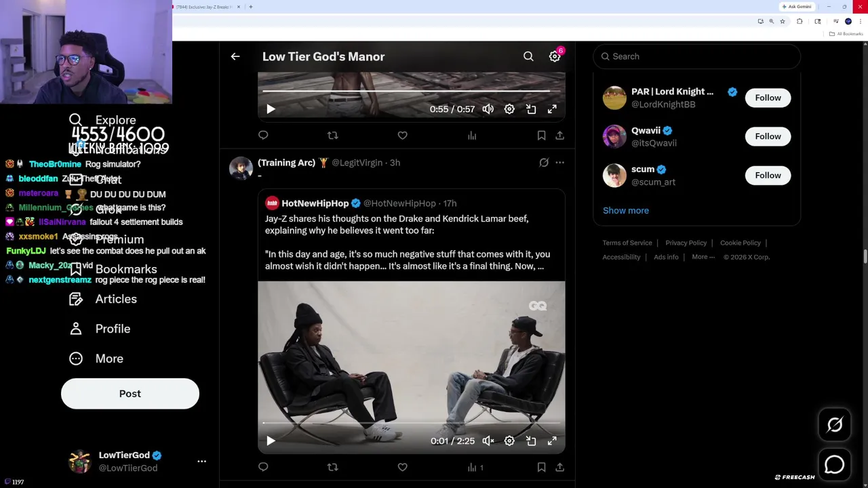Open @LegitVirgin handle link
868x488 pixels.
pos(357,163)
